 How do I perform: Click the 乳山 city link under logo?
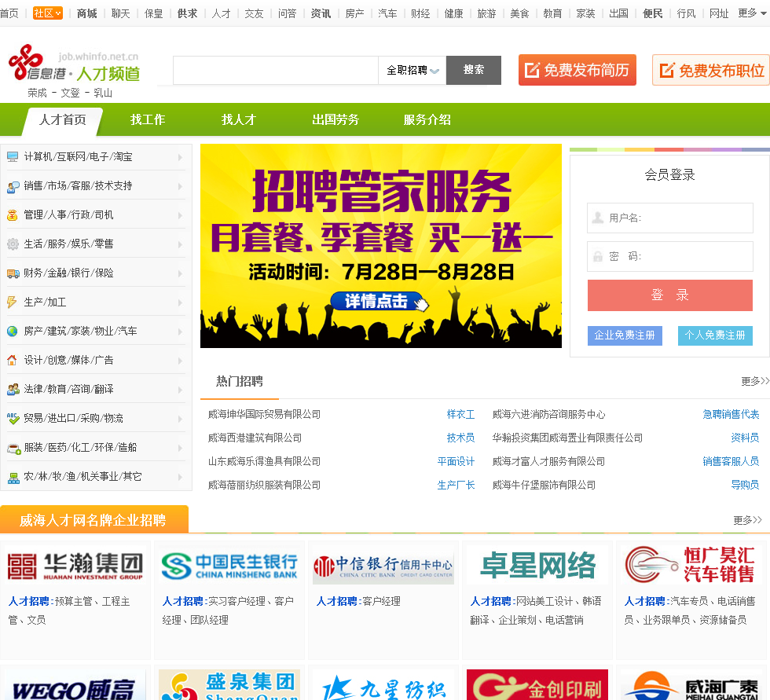pos(103,93)
